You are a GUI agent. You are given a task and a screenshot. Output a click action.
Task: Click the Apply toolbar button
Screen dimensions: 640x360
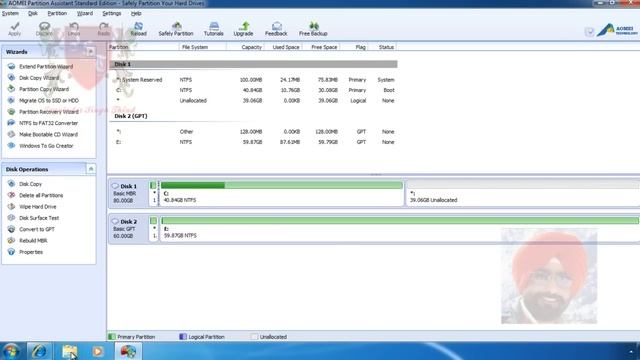(15, 29)
